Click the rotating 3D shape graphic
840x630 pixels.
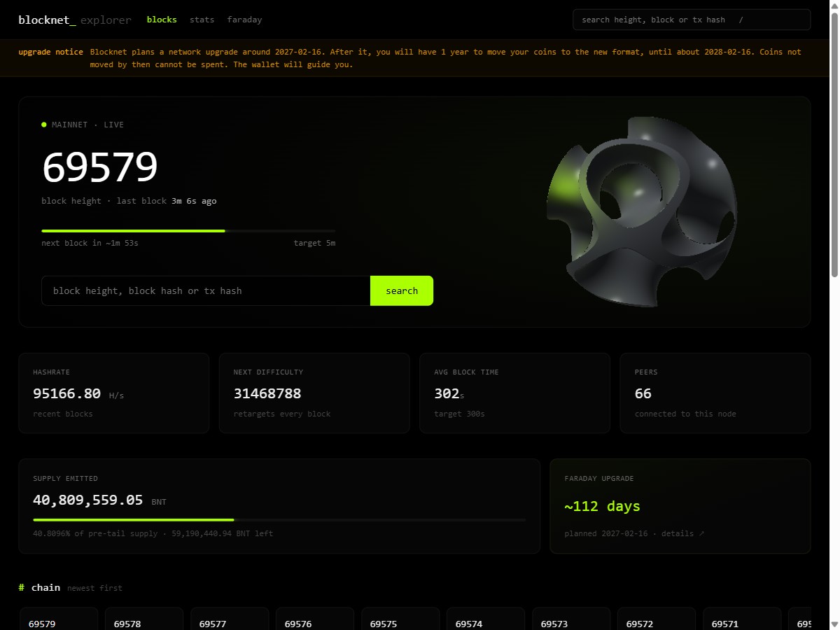pos(641,211)
